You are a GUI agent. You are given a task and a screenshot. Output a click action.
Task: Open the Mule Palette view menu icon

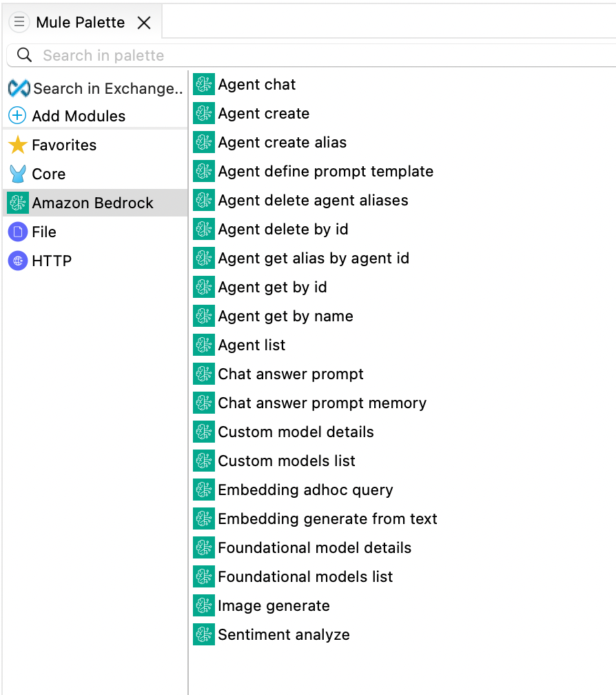point(19,22)
